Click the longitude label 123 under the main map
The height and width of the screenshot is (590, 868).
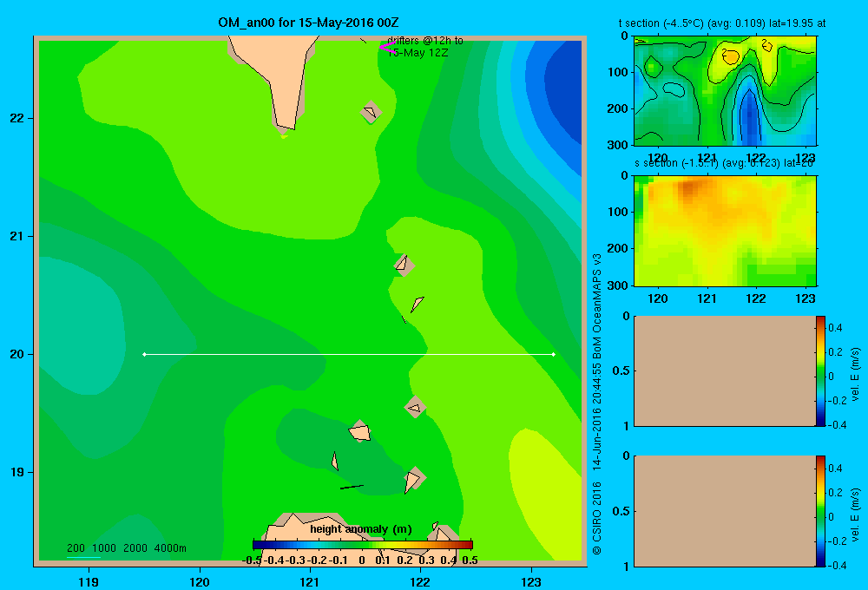click(531, 581)
